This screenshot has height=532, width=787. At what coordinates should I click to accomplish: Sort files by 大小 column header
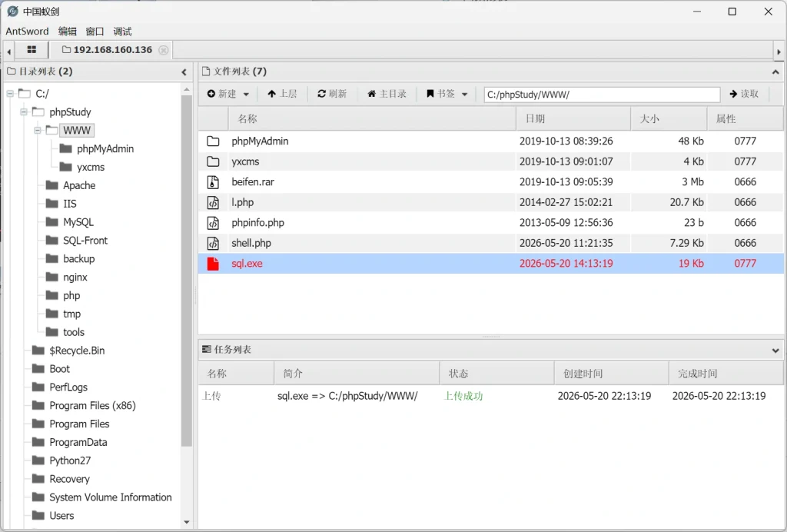[x=669, y=119]
